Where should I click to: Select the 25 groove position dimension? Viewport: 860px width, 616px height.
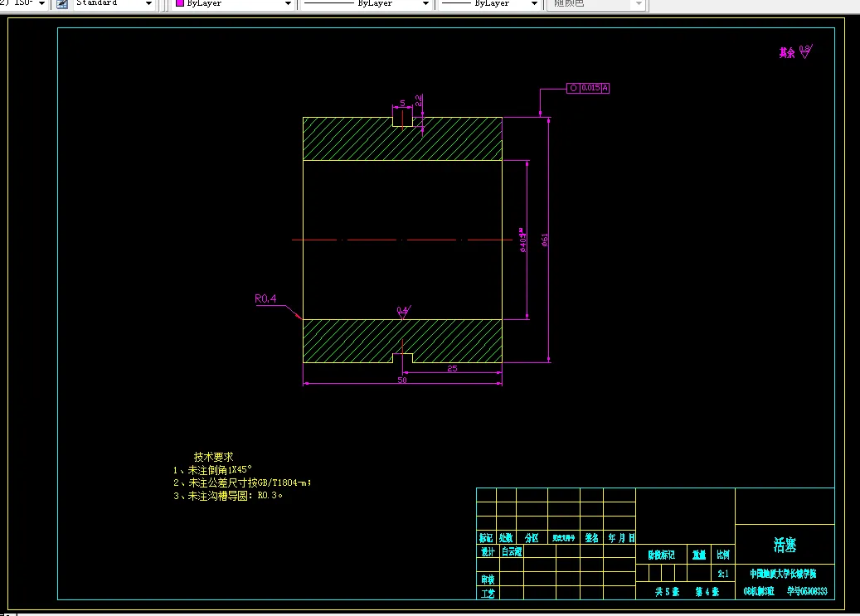452,369
